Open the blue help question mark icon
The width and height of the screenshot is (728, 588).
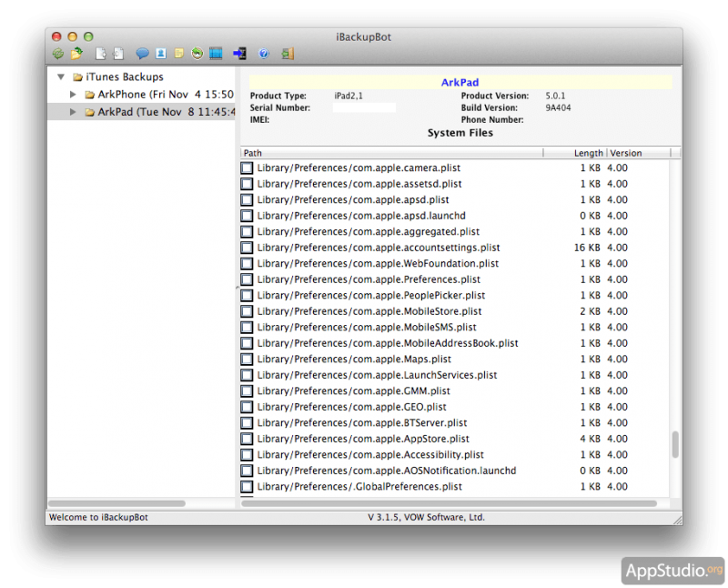pyautogui.click(x=264, y=54)
